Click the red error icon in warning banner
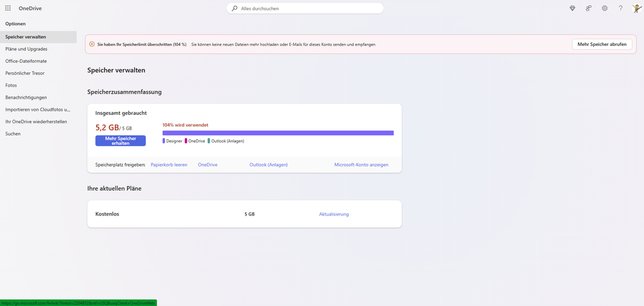Image resolution: width=644 pixels, height=306 pixels. pos(92,44)
